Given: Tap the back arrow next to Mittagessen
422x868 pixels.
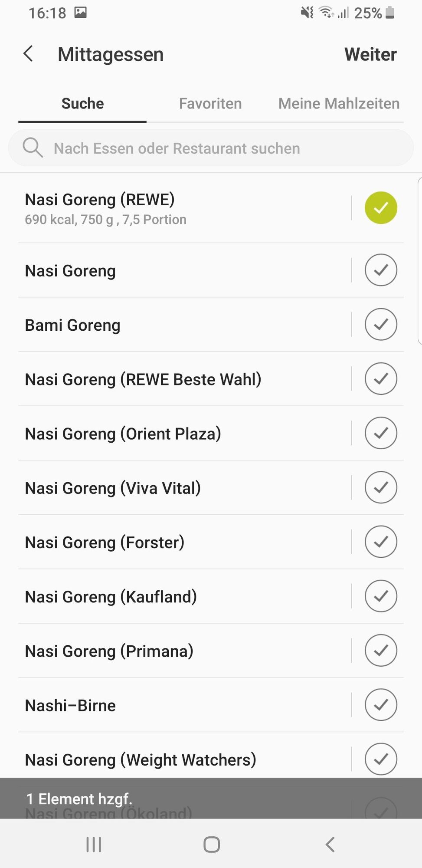Looking at the screenshot, I should 28,54.
